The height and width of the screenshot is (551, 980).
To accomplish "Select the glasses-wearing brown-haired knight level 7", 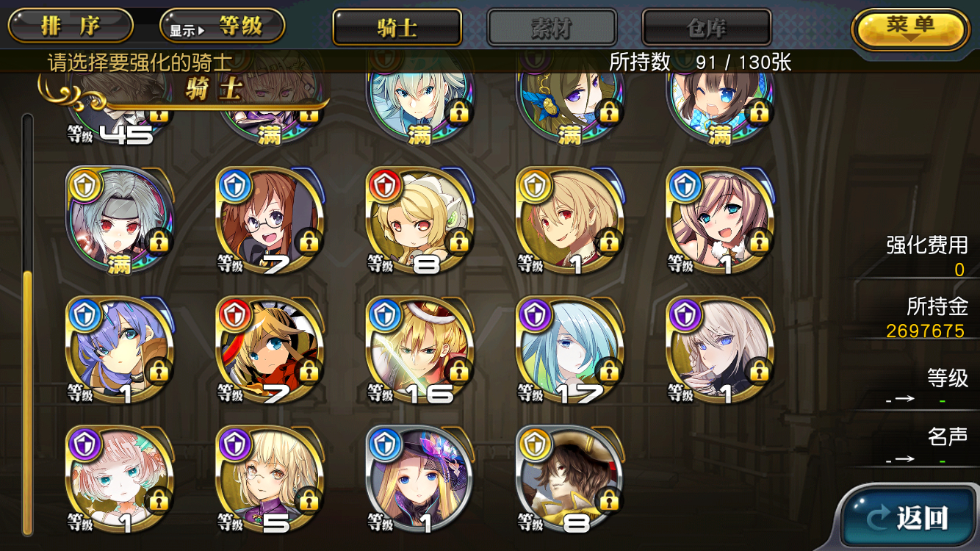I will (270, 220).
